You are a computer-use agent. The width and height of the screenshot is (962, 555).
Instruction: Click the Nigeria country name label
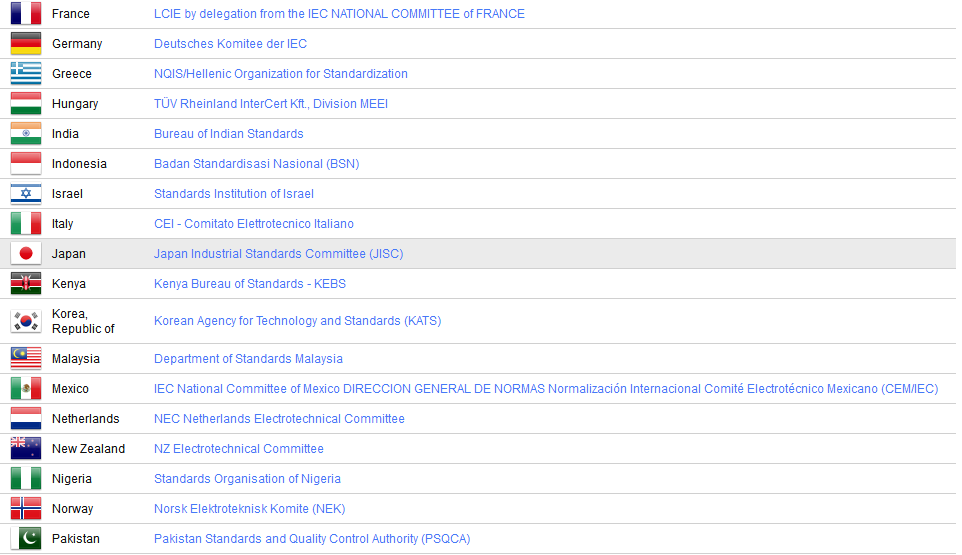pos(72,479)
